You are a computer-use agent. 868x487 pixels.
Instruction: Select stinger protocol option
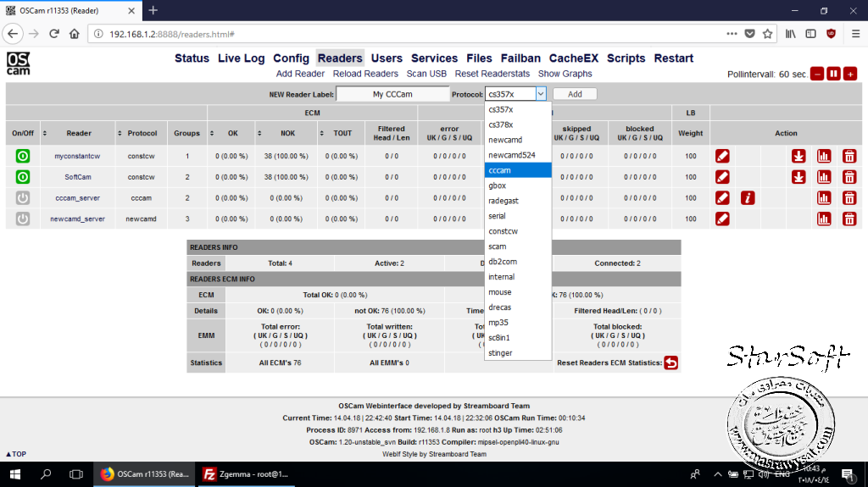coord(518,353)
